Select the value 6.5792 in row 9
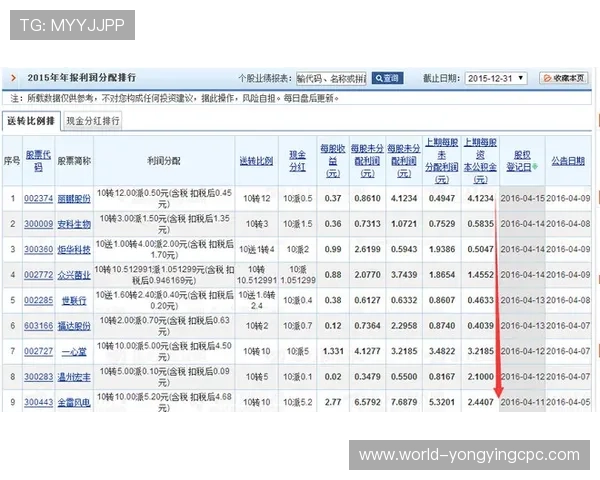This screenshot has height=480, width=600. [367, 402]
